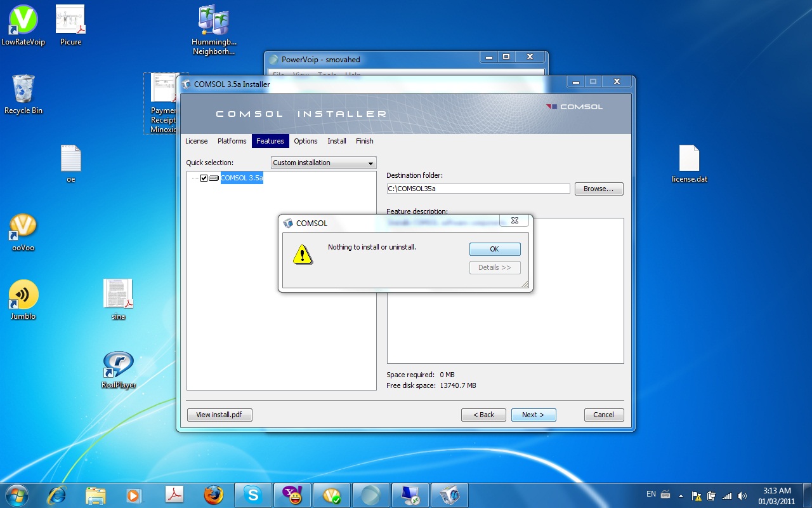The width and height of the screenshot is (812, 508).
Task: Open Jumblo desktop shortcut
Action: (23, 300)
